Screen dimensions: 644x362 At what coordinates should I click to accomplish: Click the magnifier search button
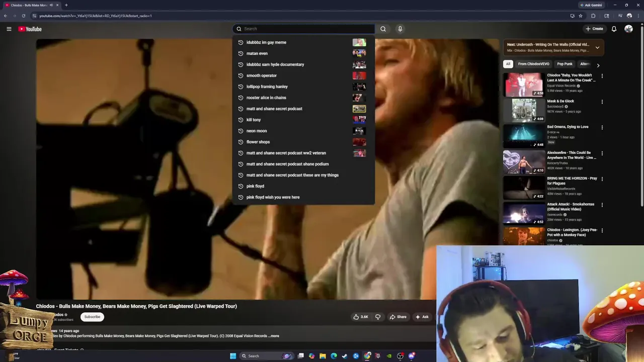coord(383,29)
